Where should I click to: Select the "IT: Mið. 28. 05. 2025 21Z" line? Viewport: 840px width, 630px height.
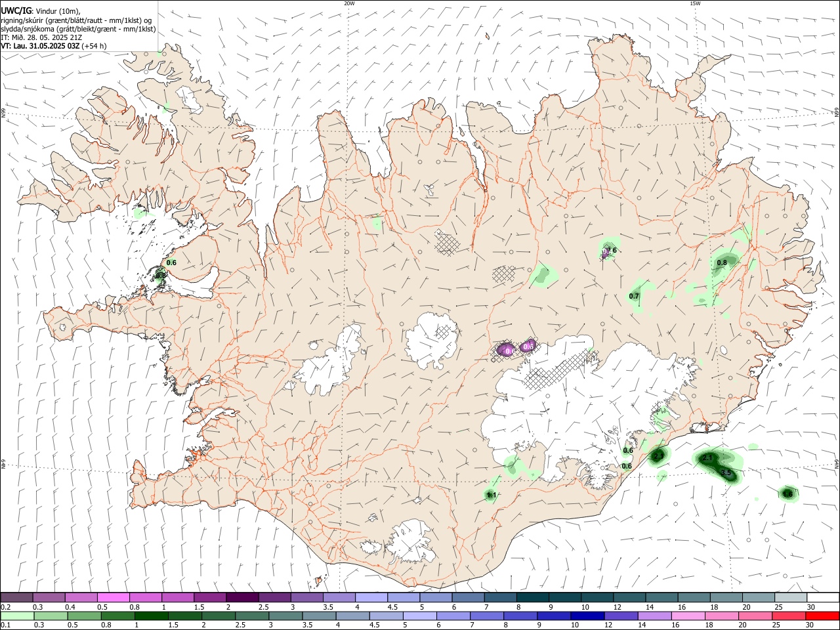[x=41, y=37]
